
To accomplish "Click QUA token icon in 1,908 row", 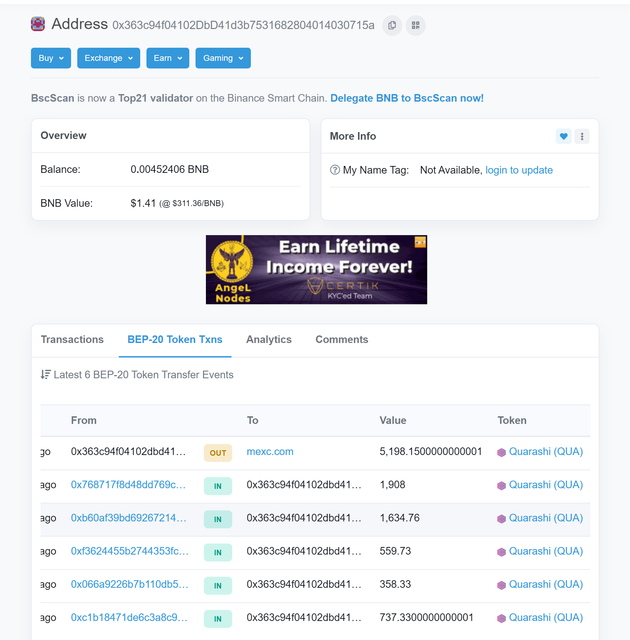I will (x=501, y=485).
